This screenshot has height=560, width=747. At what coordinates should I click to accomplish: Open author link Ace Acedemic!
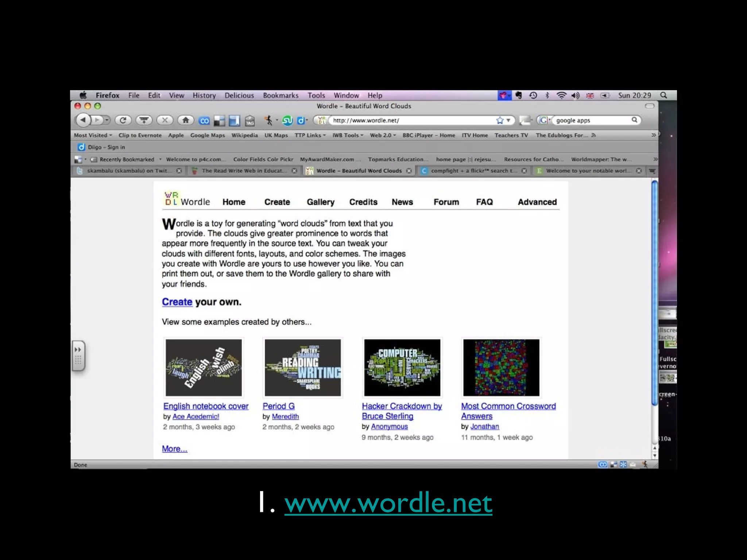(x=196, y=416)
